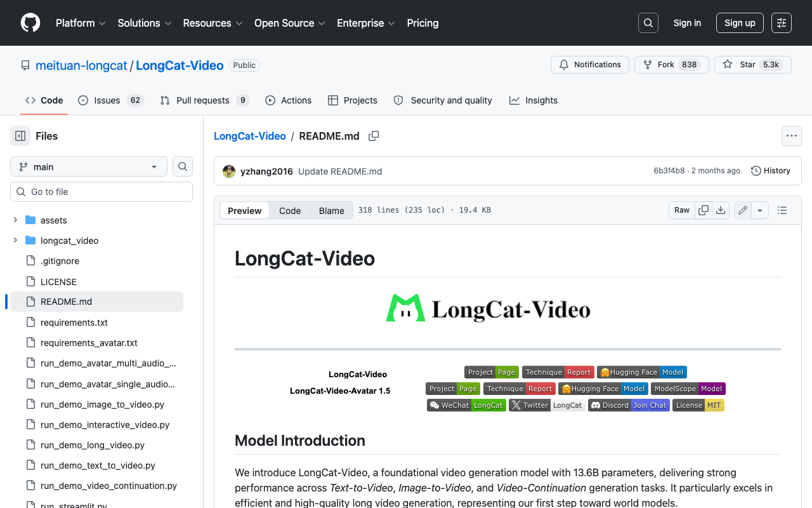Open the Issues tab

pos(111,100)
